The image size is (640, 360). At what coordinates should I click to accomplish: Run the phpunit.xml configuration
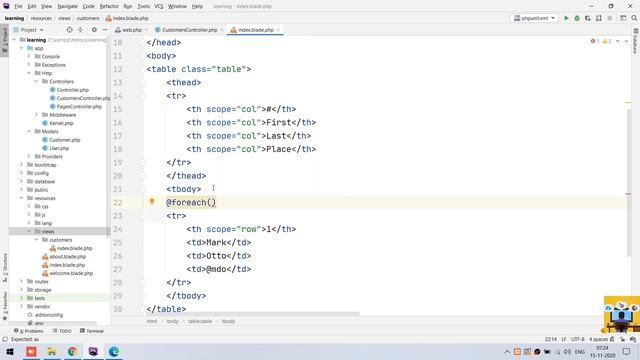pos(566,18)
